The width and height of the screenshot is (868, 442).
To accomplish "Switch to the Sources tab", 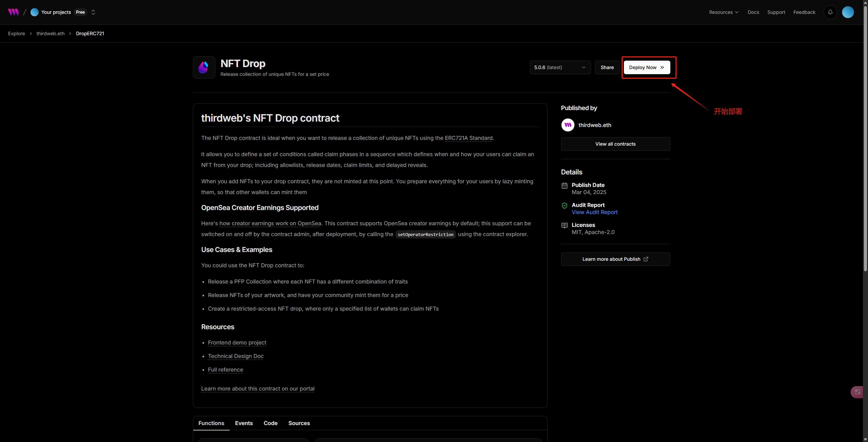I will (299, 423).
